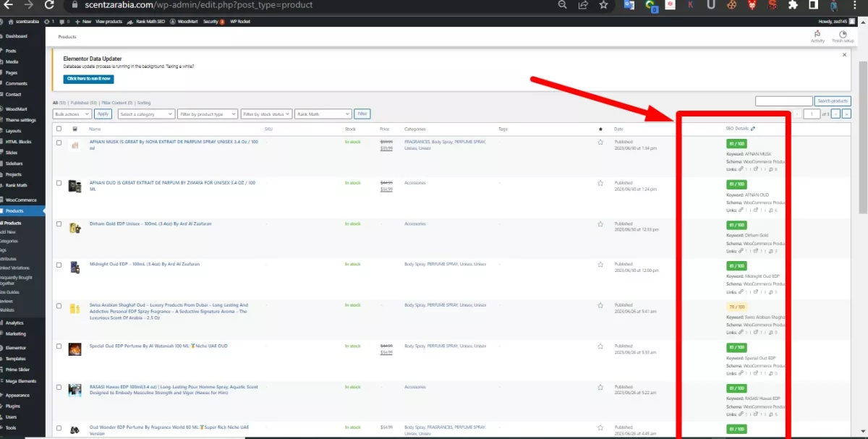Screen dimensions: 868x439
Task: Select all products via header checkbox
Action: coord(59,128)
